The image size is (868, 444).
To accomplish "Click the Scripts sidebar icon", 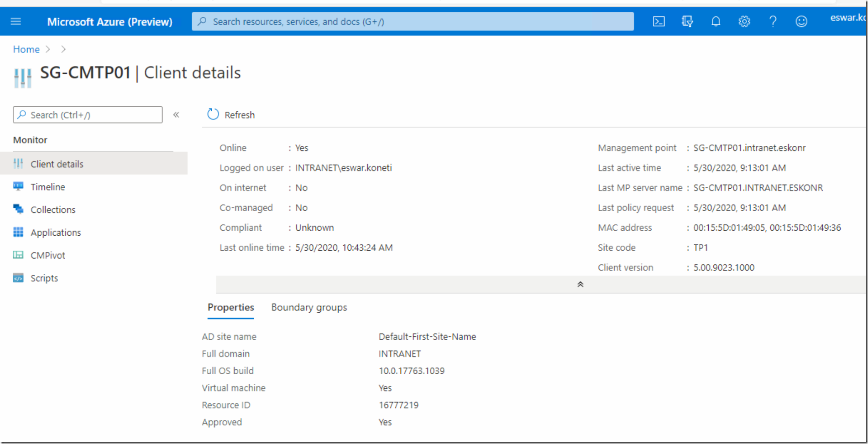I will (18, 278).
